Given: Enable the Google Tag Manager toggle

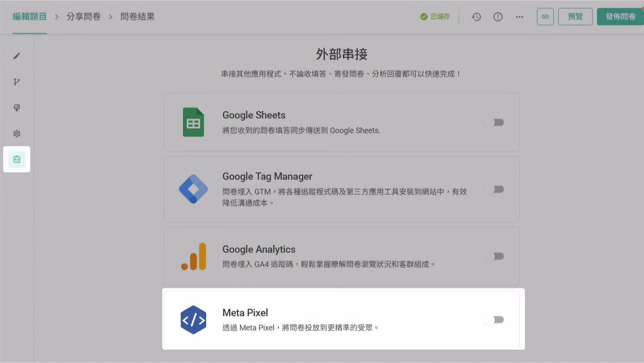Looking at the screenshot, I should coord(494,189).
